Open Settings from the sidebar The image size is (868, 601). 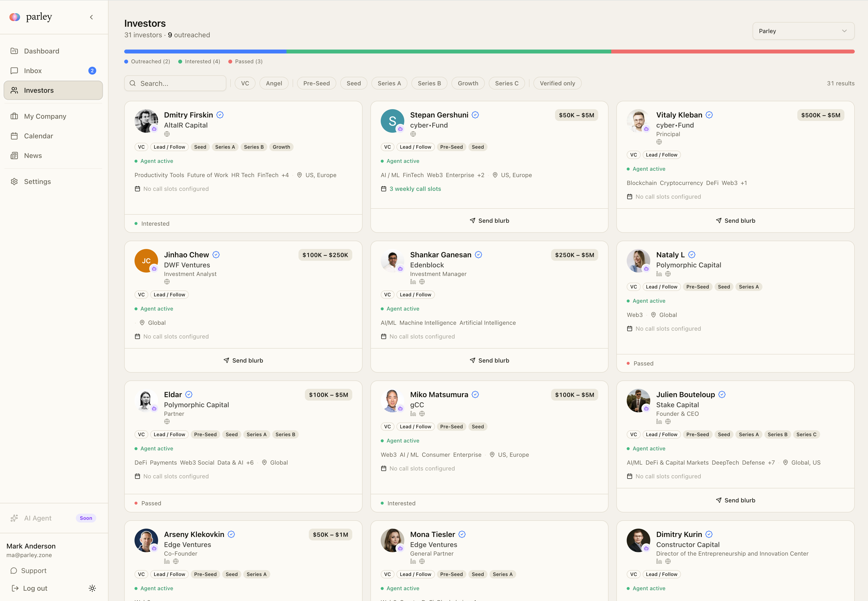53,182
